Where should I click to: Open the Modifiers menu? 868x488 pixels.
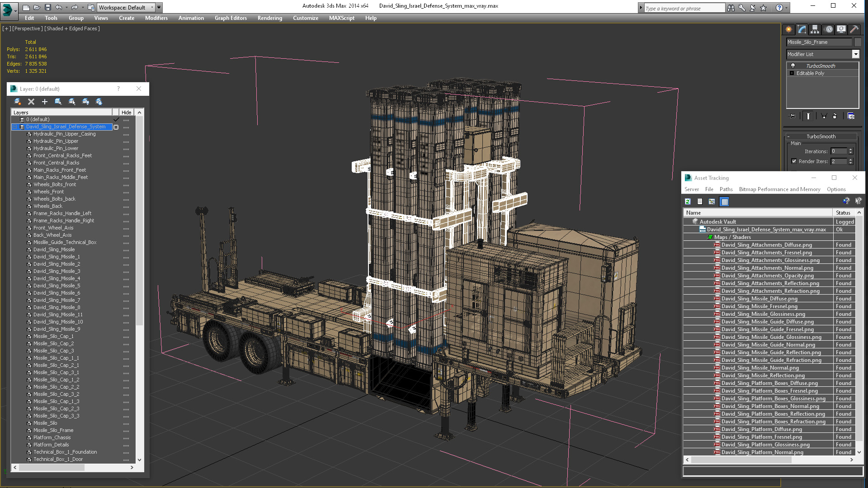click(156, 18)
